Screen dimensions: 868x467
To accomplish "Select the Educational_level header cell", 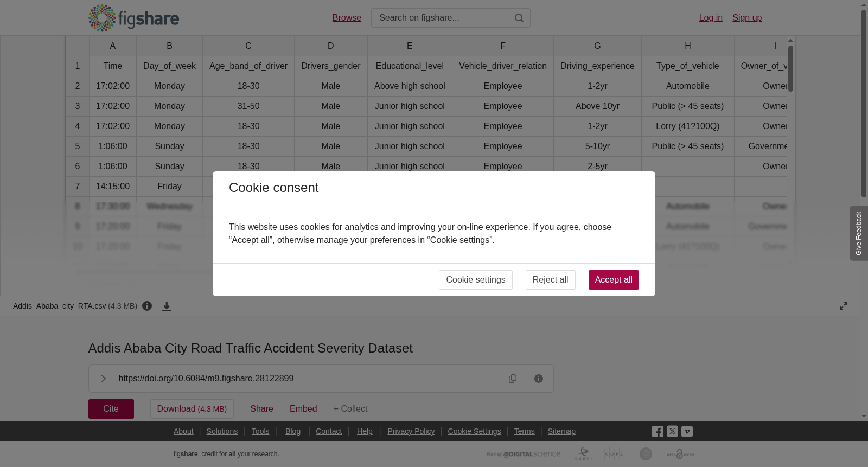I will pyautogui.click(x=410, y=66).
